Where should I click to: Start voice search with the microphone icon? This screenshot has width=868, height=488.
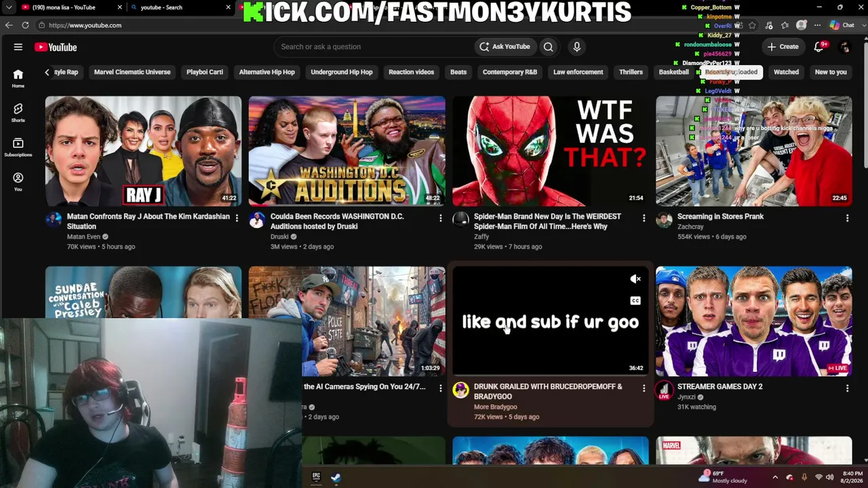[x=576, y=47]
